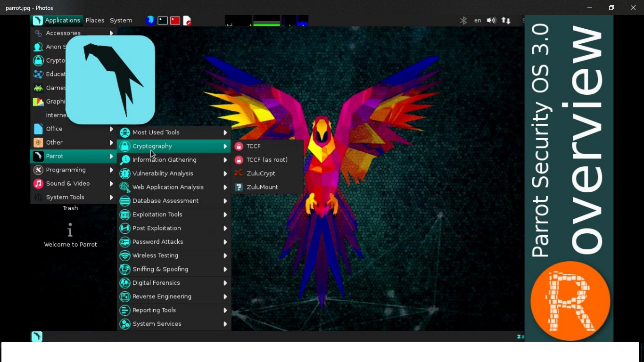Click the TCCF red lock icon
Screen dimensions: 644x362
point(239,146)
